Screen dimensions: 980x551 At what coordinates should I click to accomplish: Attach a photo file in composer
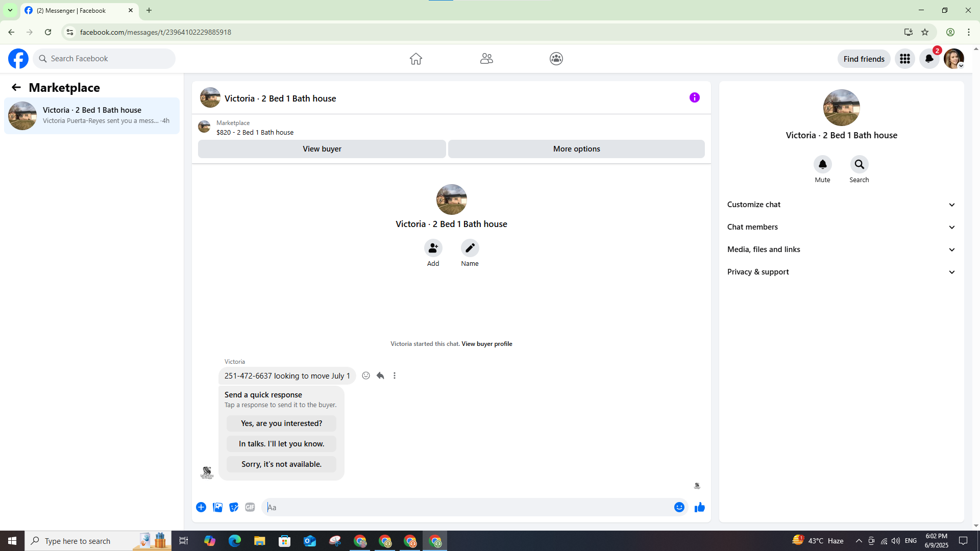coord(217,507)
